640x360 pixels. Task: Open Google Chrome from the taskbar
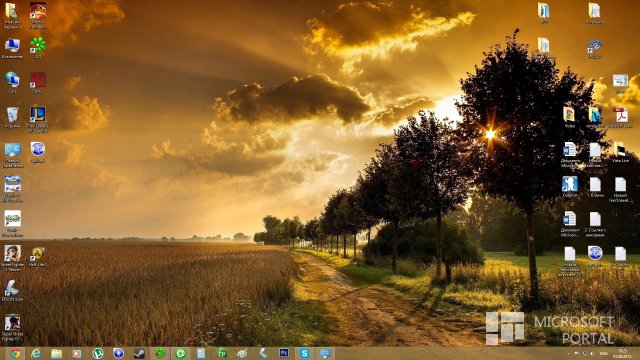point(15,353)
